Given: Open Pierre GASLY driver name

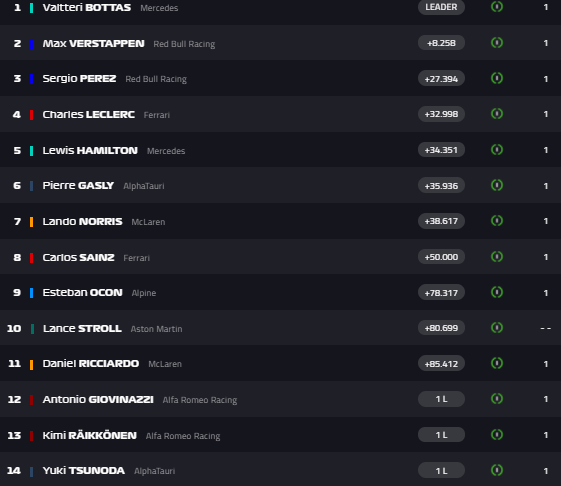Looking at the screenshot, I should 78,185.
